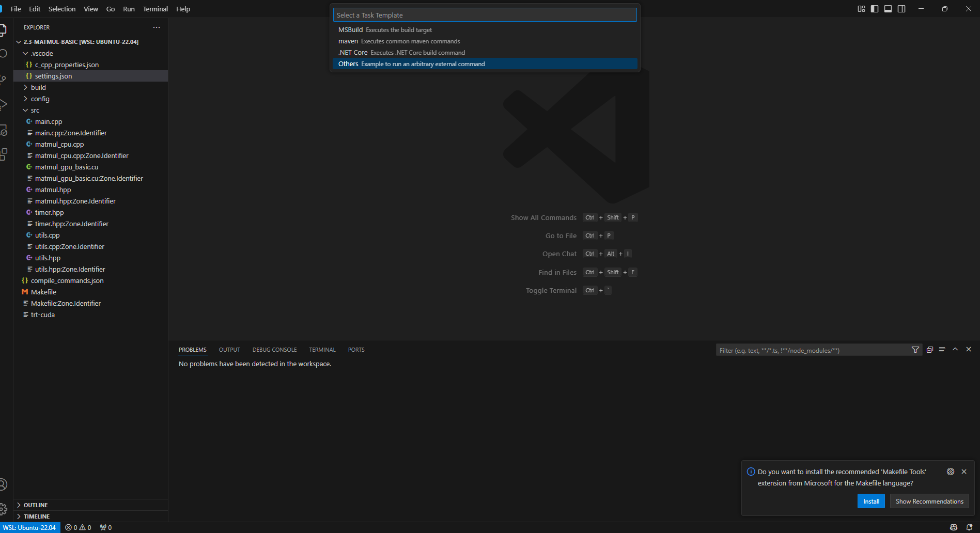
Task: Open compile_commands.json file
Action: tap(67, 280)
